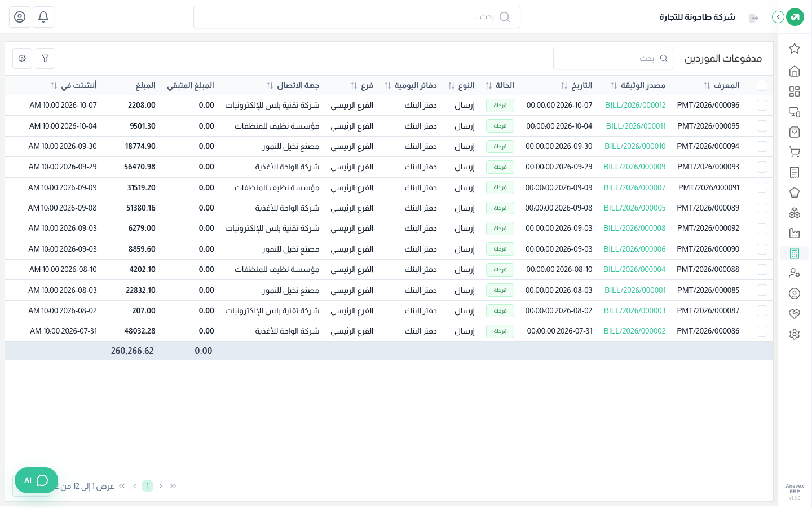The width and height of the screenshot is (812, 508).
Task: Go to the home icon in sidebar
Action: pos(795,71)
